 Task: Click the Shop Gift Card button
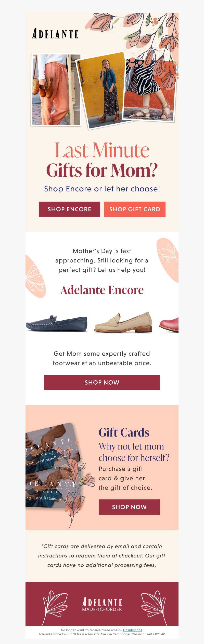[x=135, y=209]
